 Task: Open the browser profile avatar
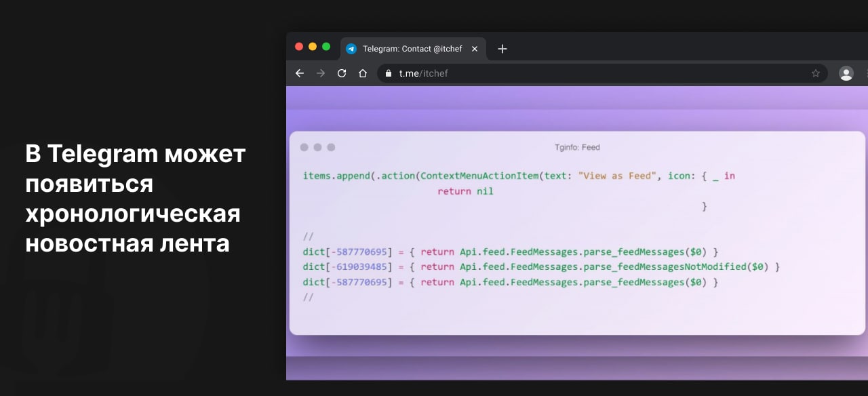click(846, 73)
